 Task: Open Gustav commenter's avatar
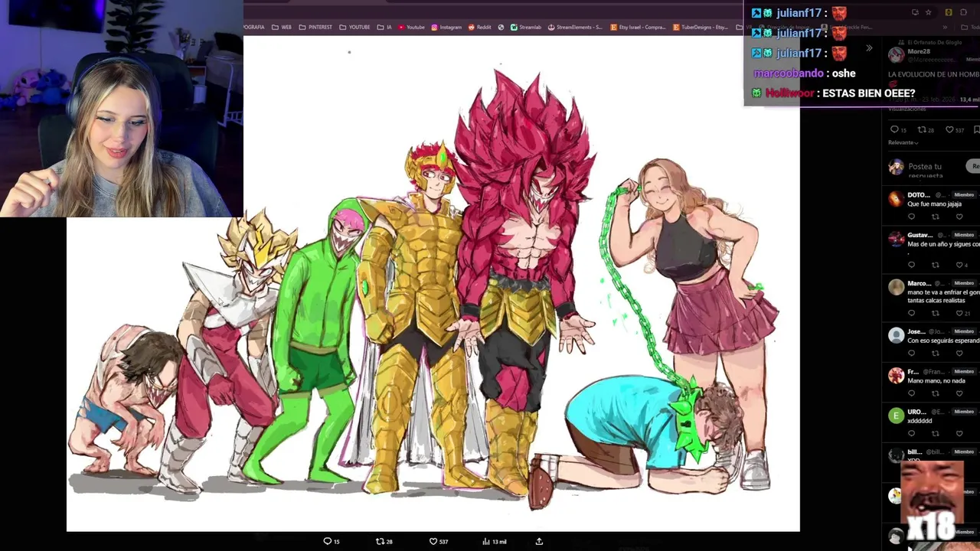(896, 239)
